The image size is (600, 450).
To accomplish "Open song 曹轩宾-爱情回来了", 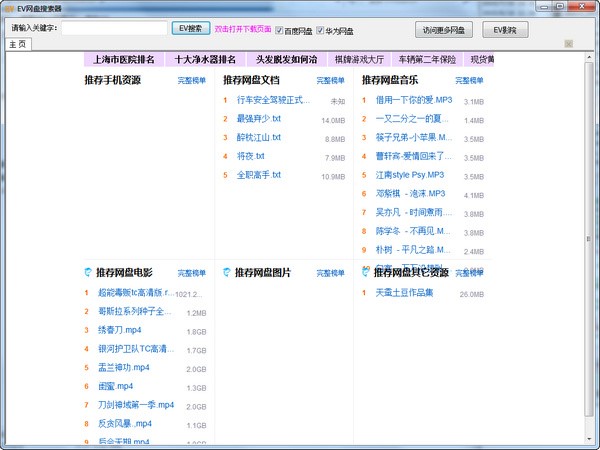I will [x=414, y=156].
